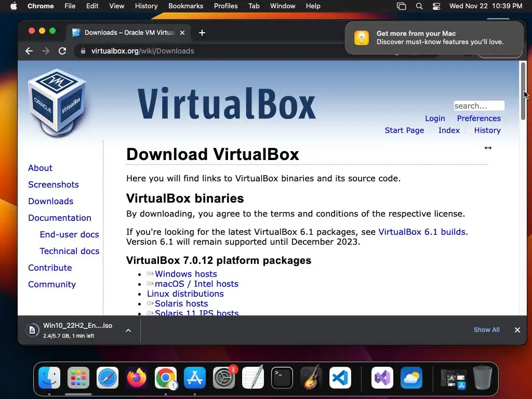The image size is (532, 399).
Task: Click the padlock site info icon
Action: click(83, 51)
